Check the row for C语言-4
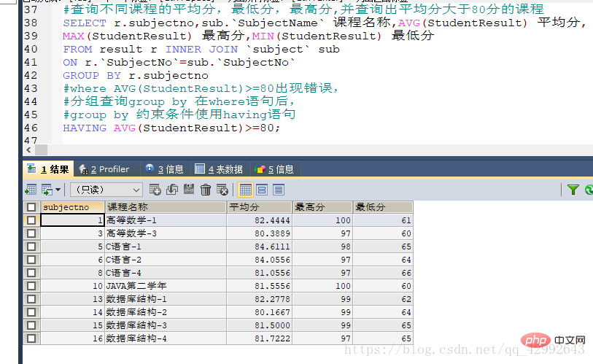The image size is (593, 364). tap(31, 273)
